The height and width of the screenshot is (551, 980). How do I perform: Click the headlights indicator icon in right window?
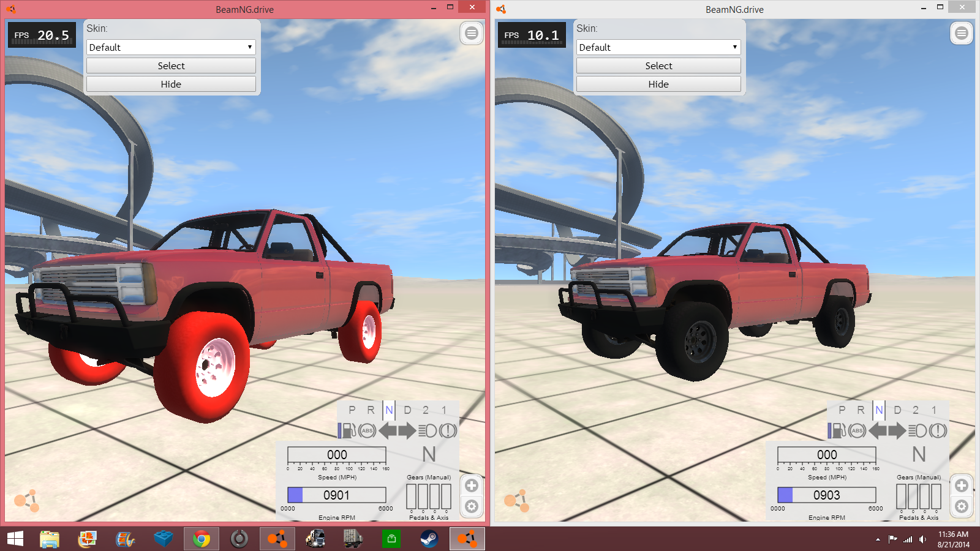tap(918, 430)
